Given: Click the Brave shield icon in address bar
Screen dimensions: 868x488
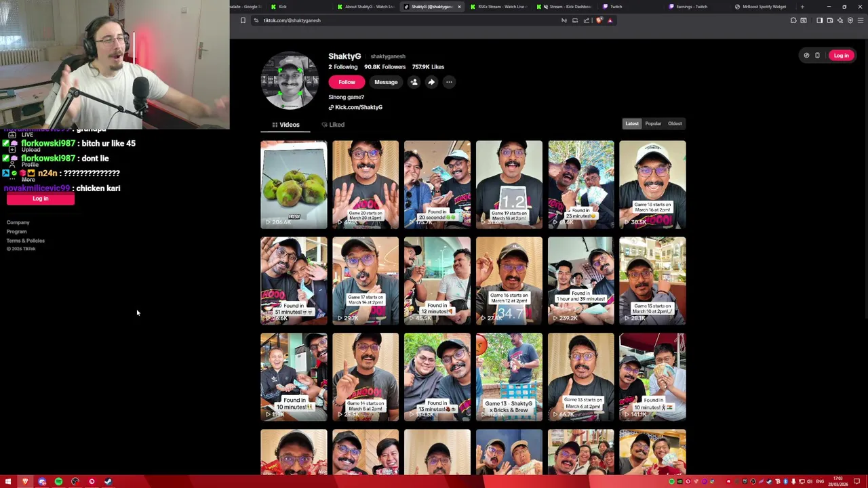Looking at the screenshot, I should pos(599,20).
